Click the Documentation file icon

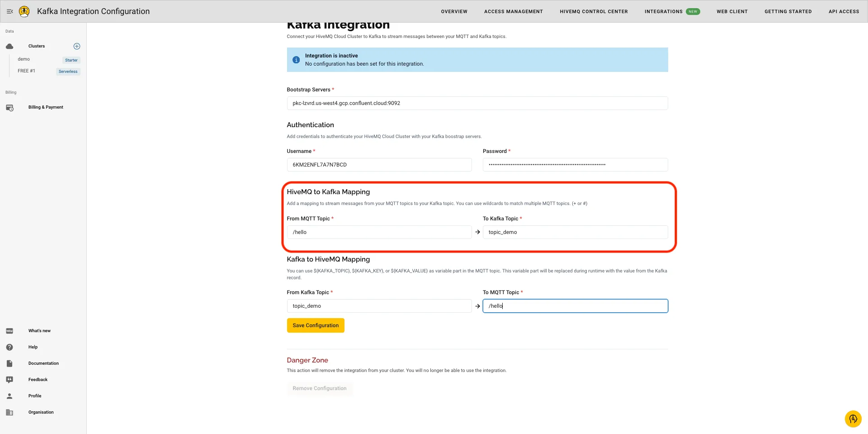pyautogui.click(x=9, y=363)
